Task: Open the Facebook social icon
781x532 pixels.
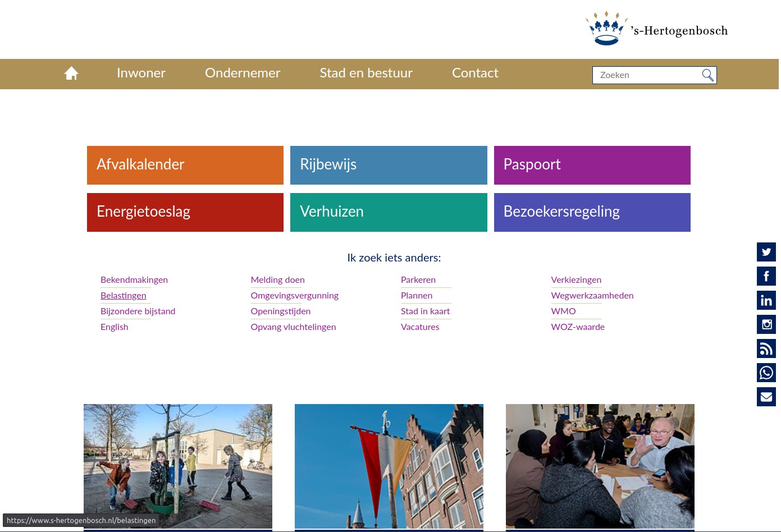Action: tap(766, 276)
